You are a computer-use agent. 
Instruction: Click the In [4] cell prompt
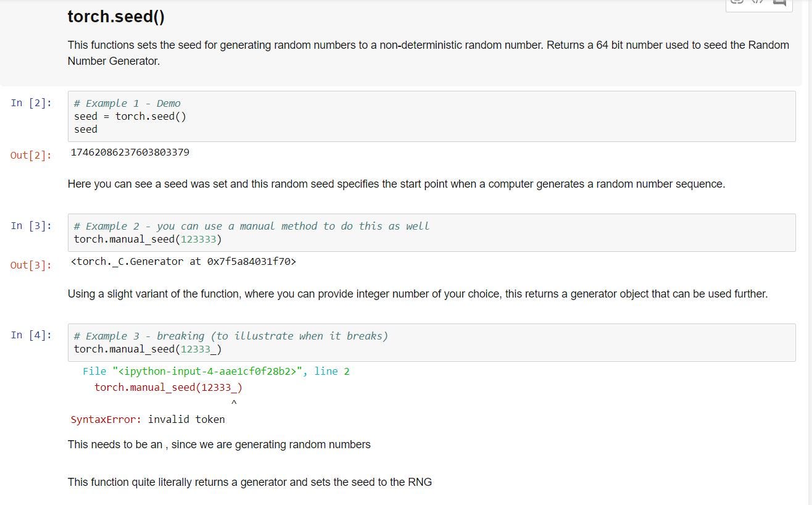(x=31, y=335)
